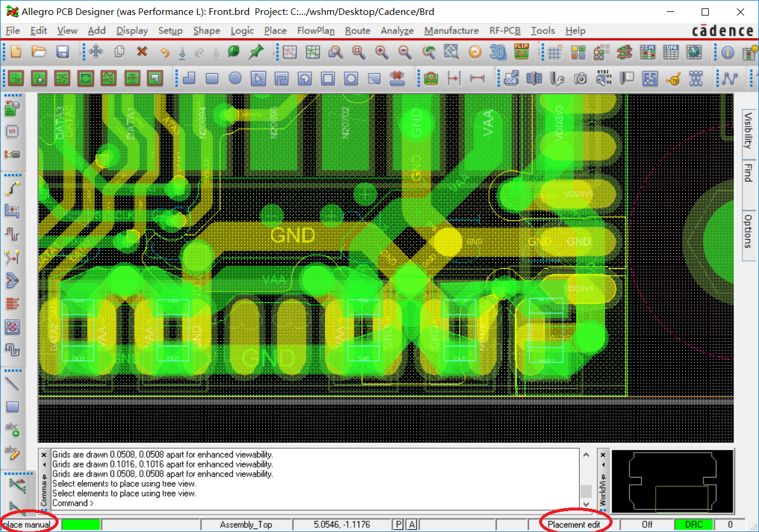The image size is (759, 532).
Task: Click the WorldView board thumbnail
Action: (672, 481)
